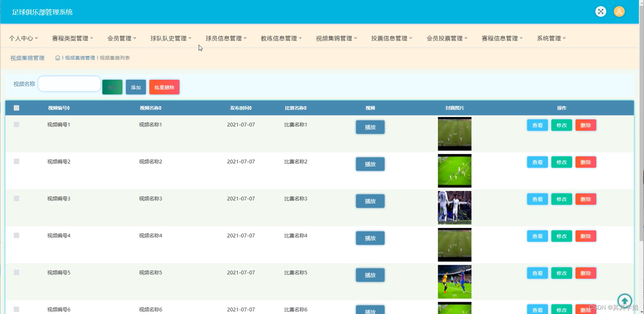The image size is (644, 314).
Task: Check the row checkbox for 视频编号2
Action: (x=17, y=161)
